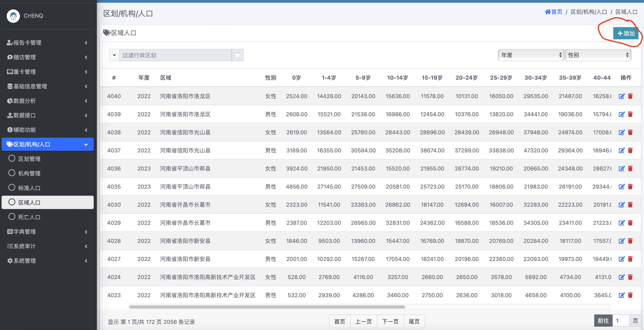
Task: Delete record 4030 using trash icon
Action: point(630,205)
